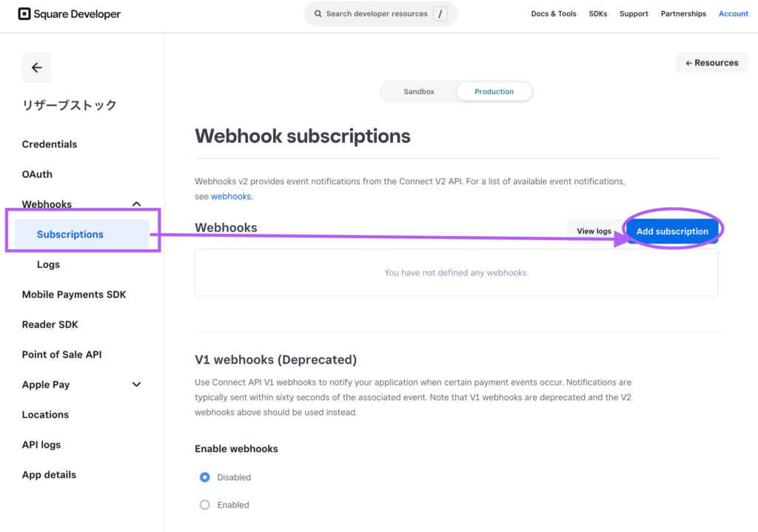Switch to the Sandbox environment
758x532 pixels.
click(x=419, y=91)
